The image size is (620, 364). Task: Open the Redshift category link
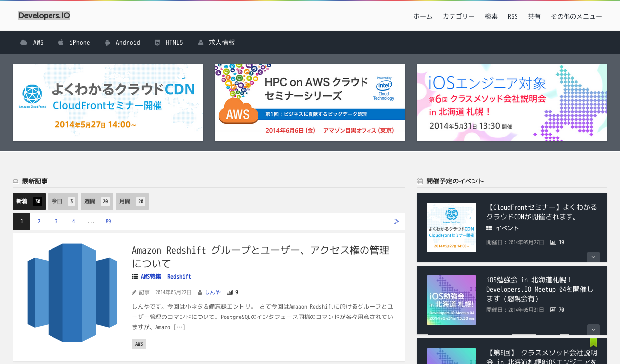[x=179, y=277]
